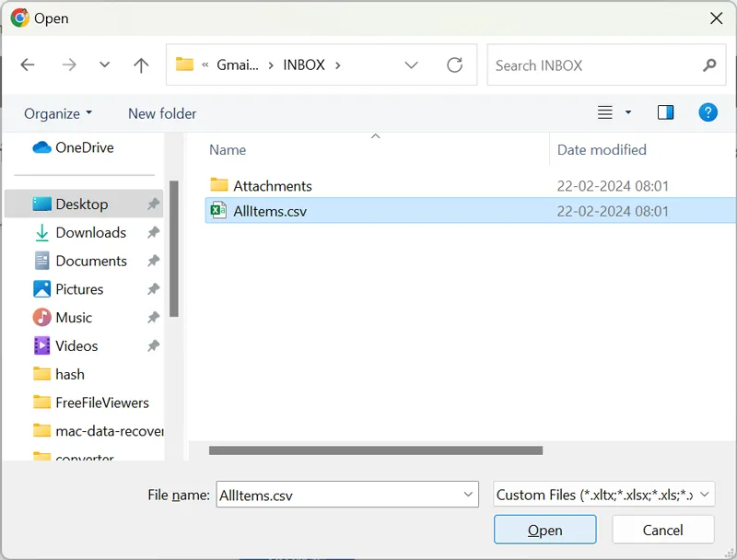Unpin Desktop from quick access
Viewport: 737px width, 560px height.
153,204
